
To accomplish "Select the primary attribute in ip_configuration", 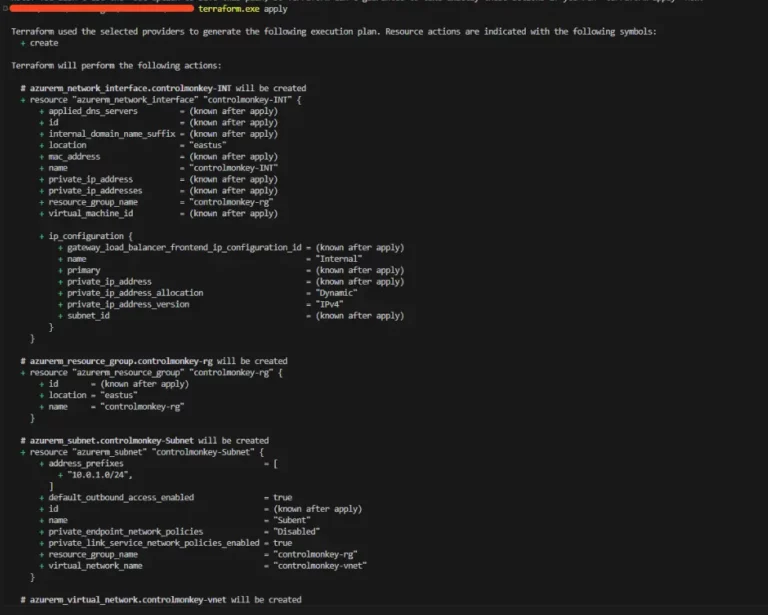I will pyautogui.click(x=84, y=270).
